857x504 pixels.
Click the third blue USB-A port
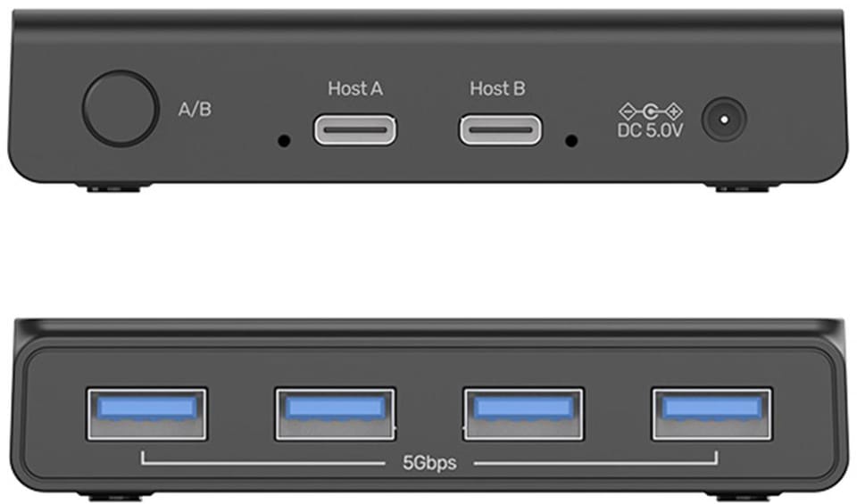tap(524, 414)
